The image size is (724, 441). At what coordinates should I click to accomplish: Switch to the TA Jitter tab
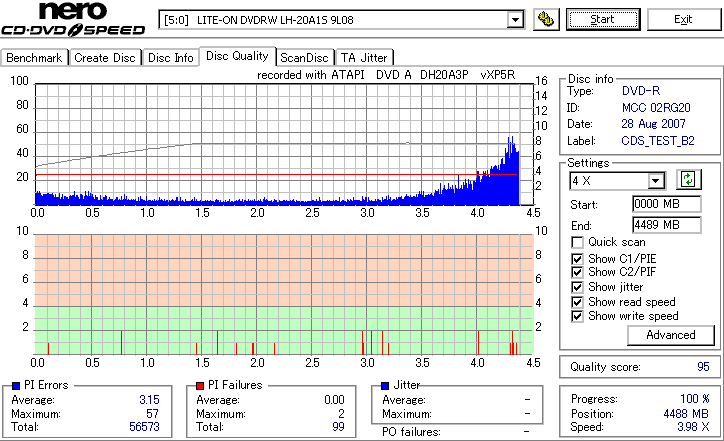(x=364, y=58)
